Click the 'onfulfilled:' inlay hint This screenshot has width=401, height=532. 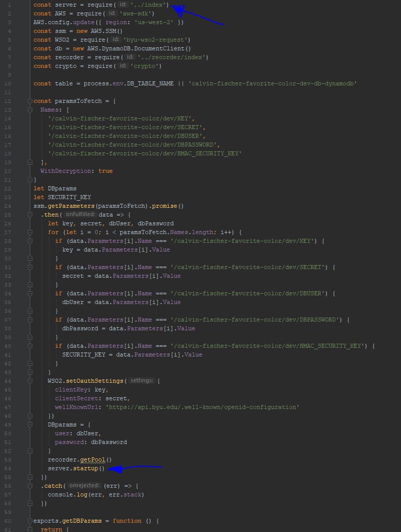80,215
